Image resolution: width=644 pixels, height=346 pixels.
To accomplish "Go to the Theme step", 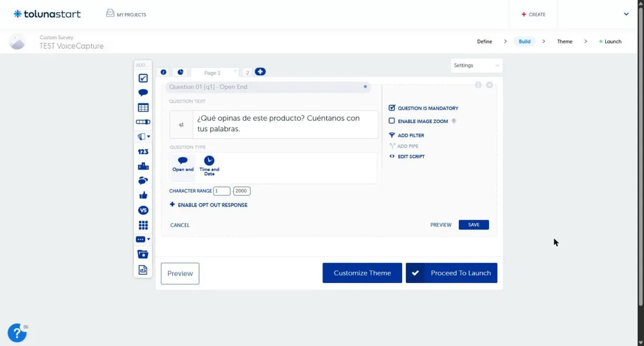I will point(565,41).
